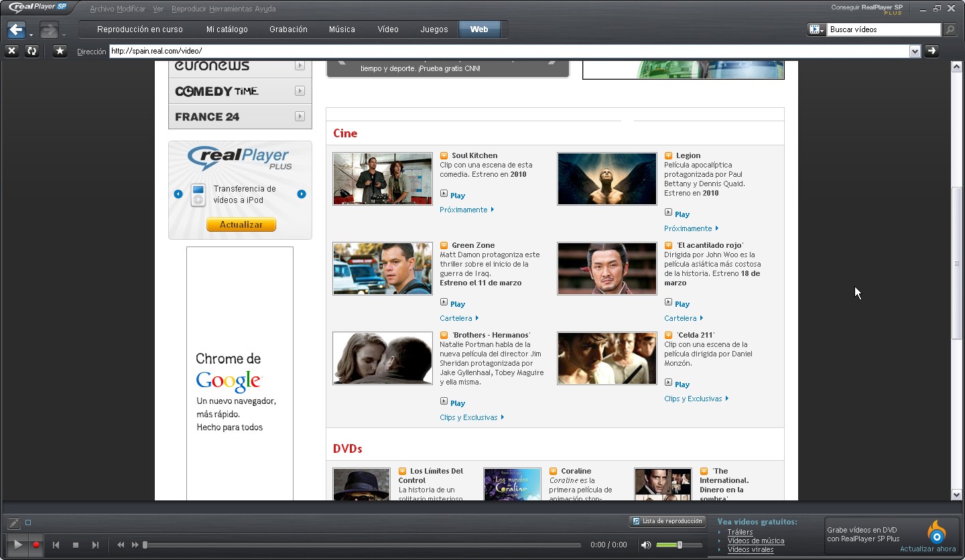Click the Buscar vídeos search field

(x=883, y=29)
